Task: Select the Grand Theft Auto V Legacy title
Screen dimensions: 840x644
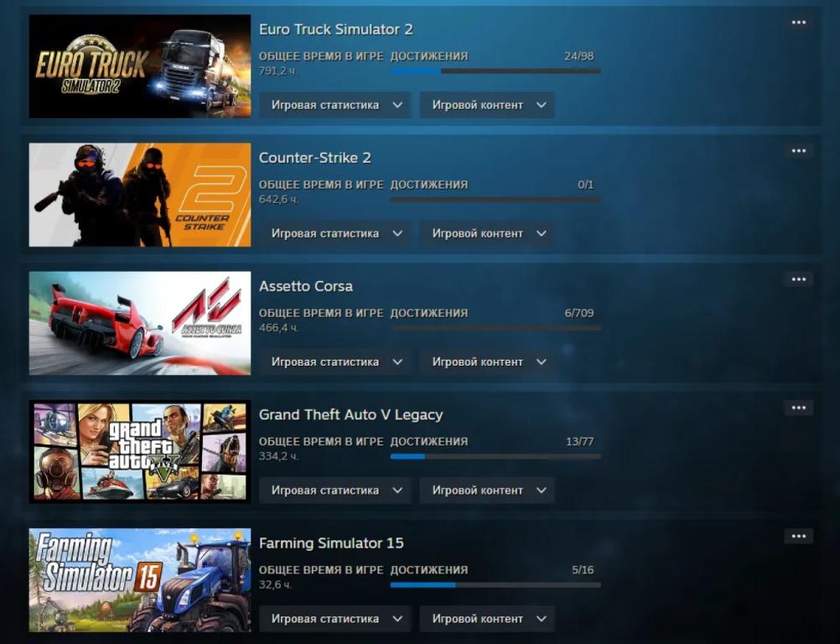Action: 351,413
